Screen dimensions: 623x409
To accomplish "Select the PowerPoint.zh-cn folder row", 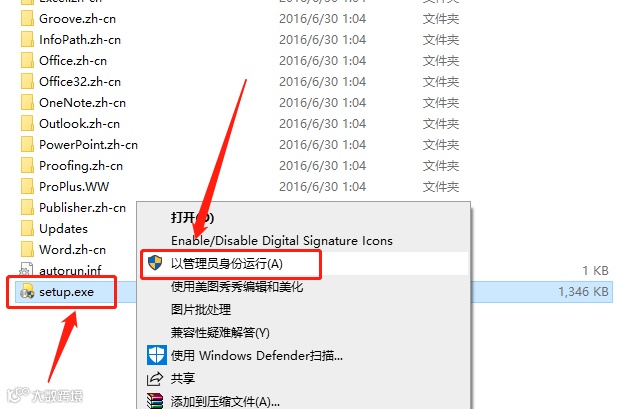I will [x=240, y=145].
